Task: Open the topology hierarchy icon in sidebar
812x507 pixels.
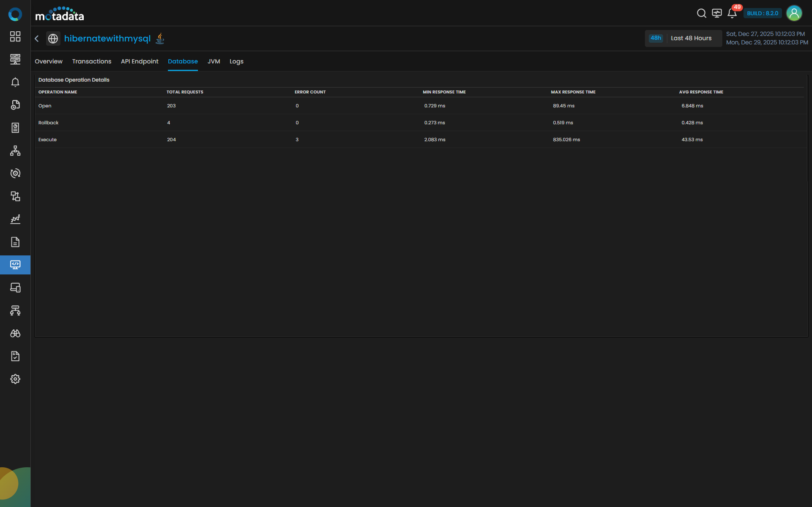Action: coord(15,151)
